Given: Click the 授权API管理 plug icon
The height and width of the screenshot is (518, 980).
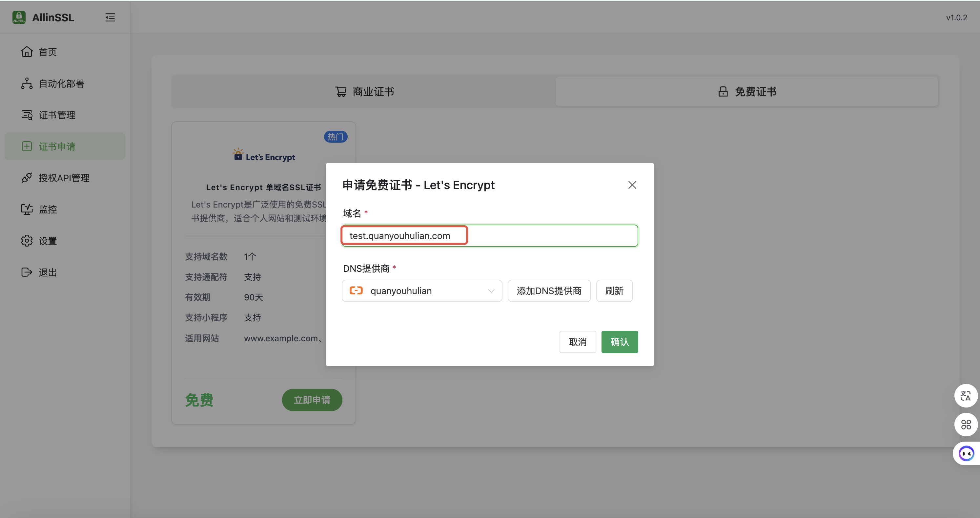Looking at the screenshot, I should pos(27,178).
